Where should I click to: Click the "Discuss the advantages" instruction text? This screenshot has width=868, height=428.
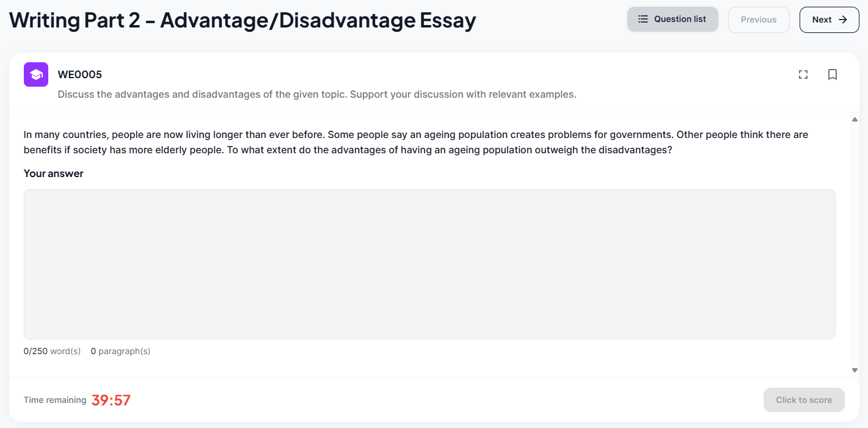pyautogui.click(x=317, y=95)
